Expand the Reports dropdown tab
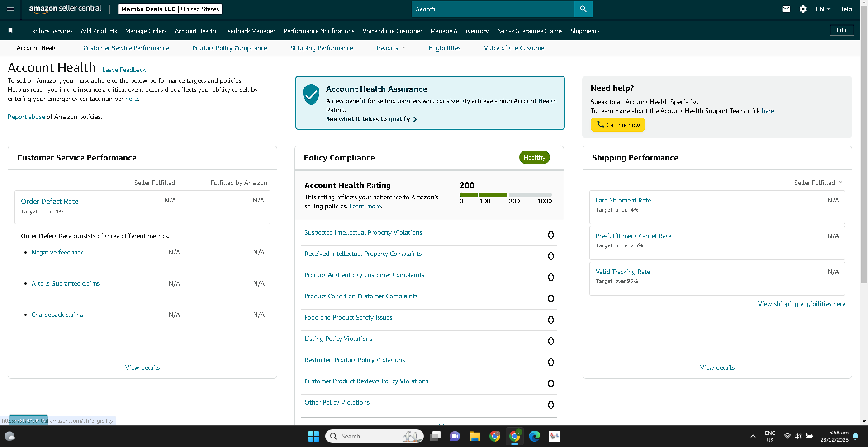Screen dimensions: 868x447 391,48
